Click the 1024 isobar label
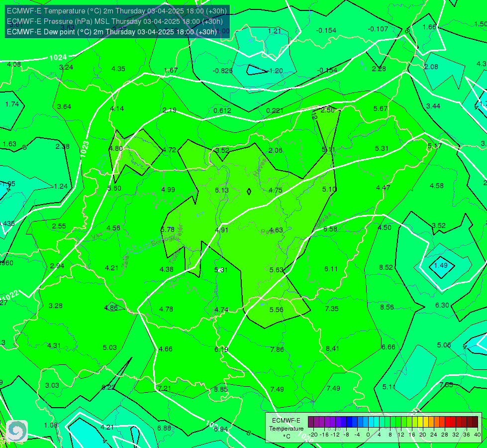This screenshot has width=487, height=448. [58, 58]
